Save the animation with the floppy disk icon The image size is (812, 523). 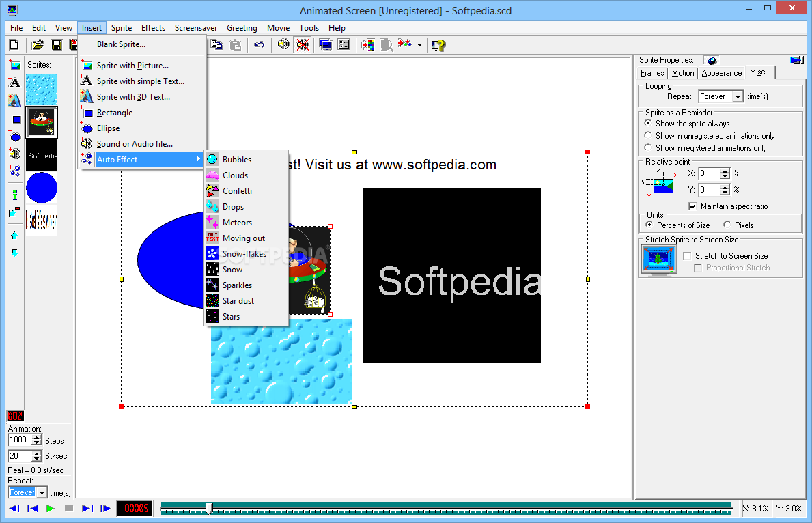57,45
